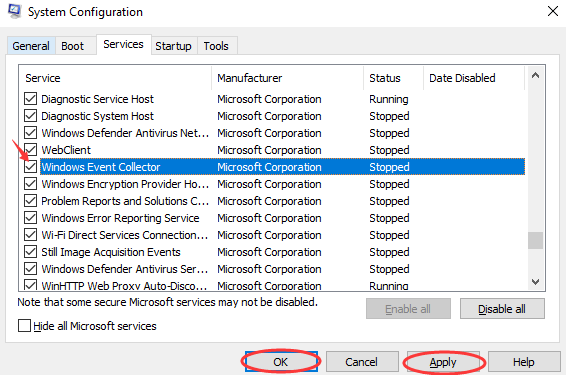Select the Services tab
The image size is (566, 375).
[x=123, y=44]
